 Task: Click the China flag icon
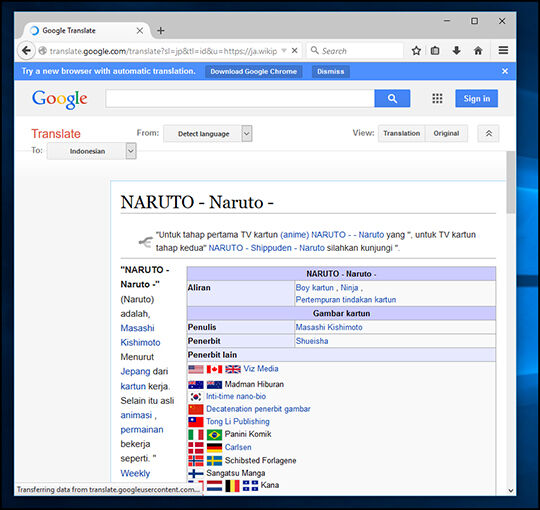point(196,409)
